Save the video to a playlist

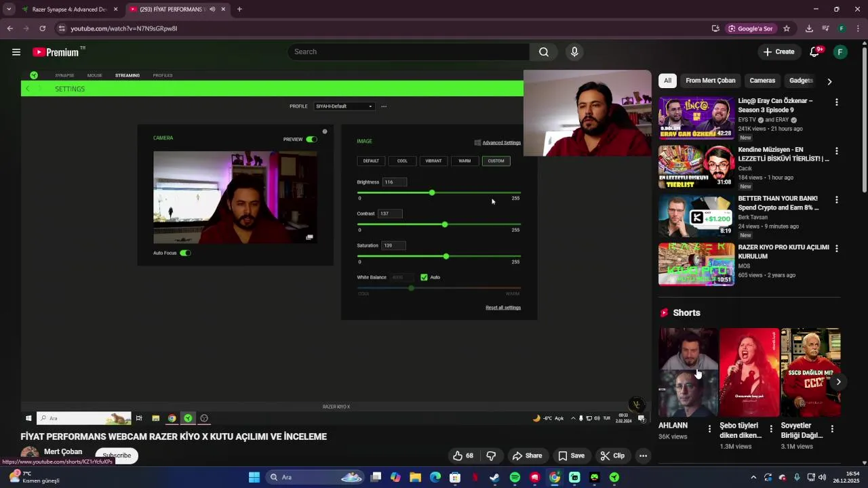point(571,456)
